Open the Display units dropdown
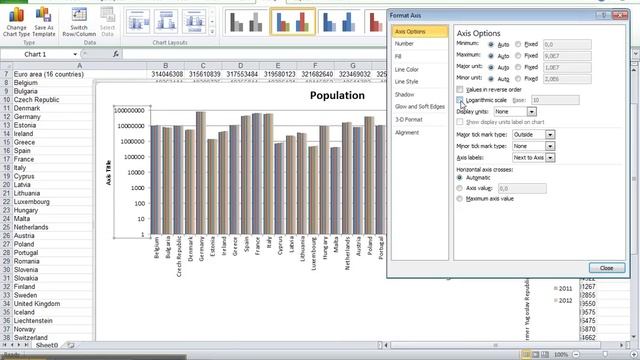Viewport: 640px width, 360px height. [531, 111]
